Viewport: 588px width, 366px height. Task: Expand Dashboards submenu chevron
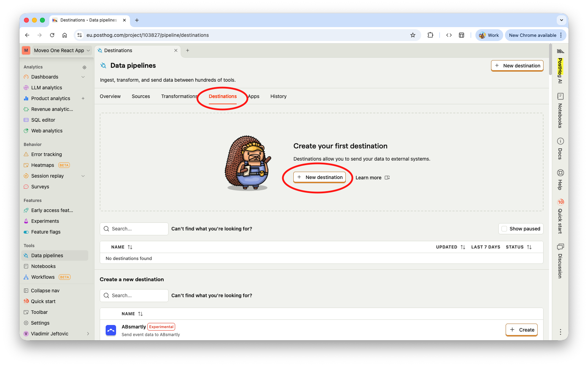tap(83, 77)
